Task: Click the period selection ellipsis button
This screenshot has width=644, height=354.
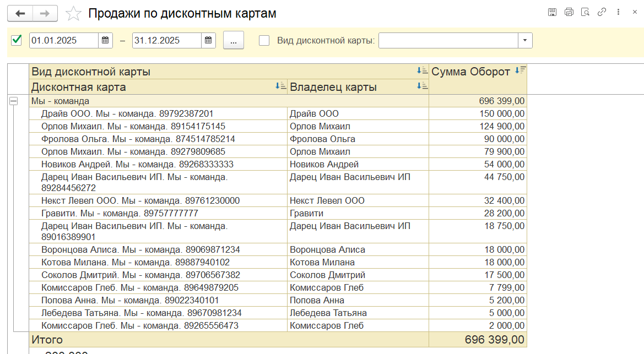Action: coord(234,40)
